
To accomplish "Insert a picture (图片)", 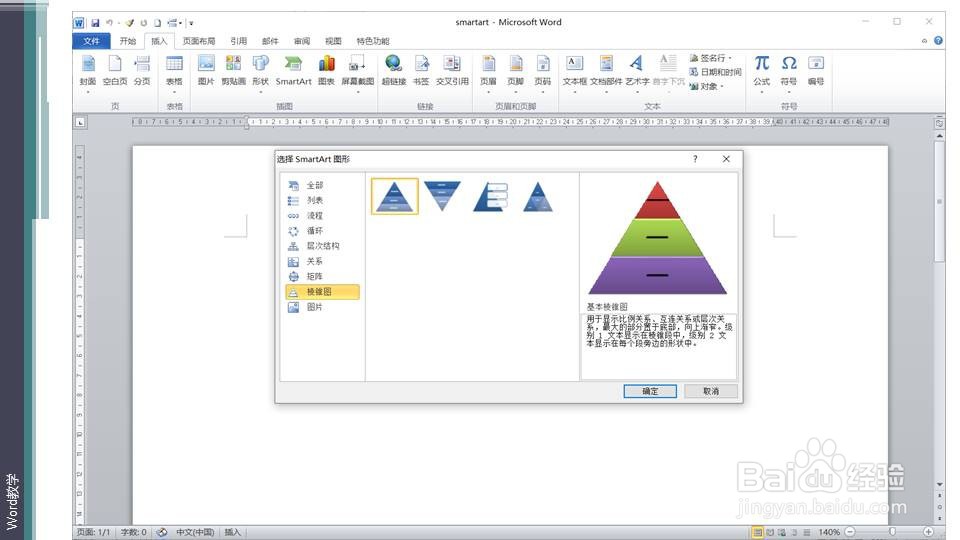I will [x=206, y=72].
